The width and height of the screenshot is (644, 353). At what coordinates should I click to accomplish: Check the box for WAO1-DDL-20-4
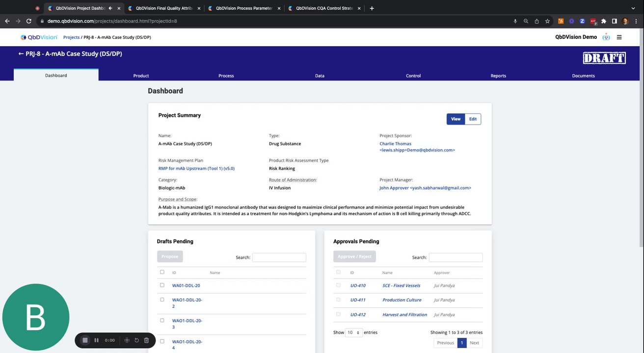[x=162, y=341]
